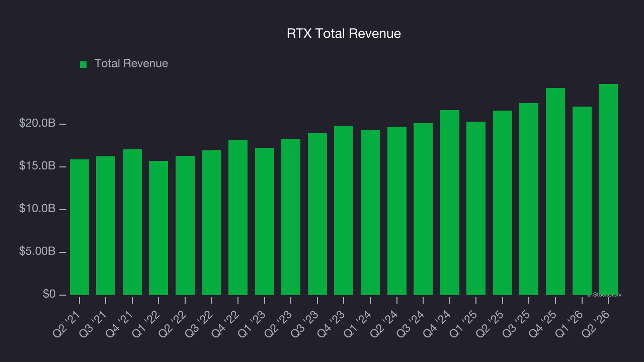Click the $10.0B y-axis label

click(37, 209)
